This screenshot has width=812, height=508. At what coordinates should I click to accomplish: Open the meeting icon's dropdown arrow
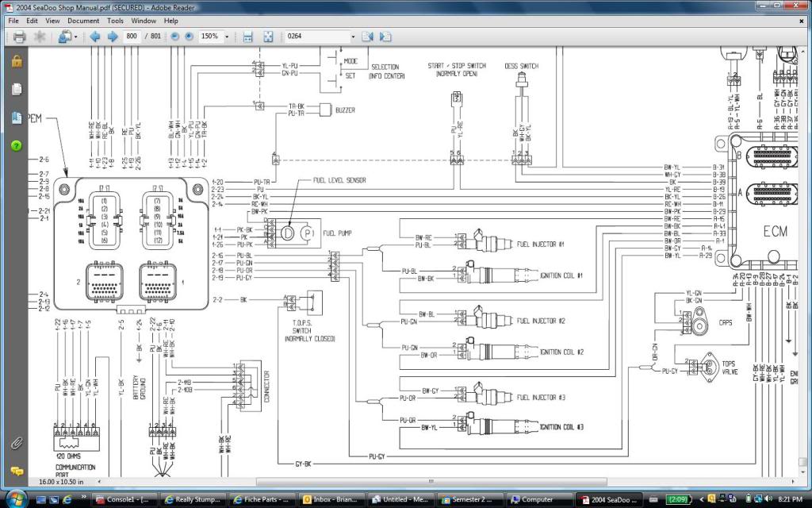[x=75, y=37]
